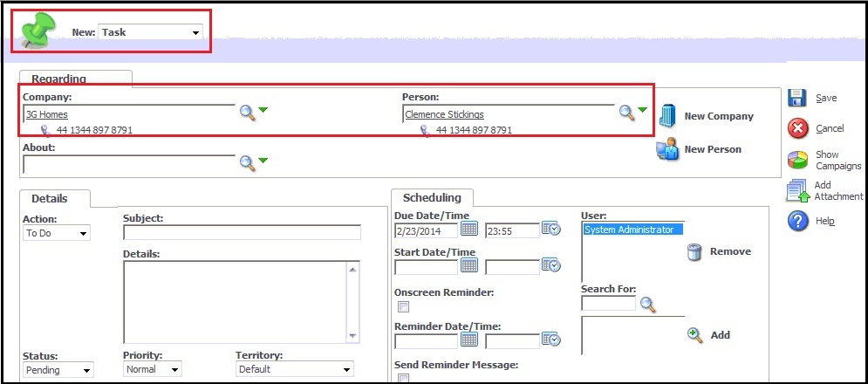
Task: Click the Save floppy disk icon
Action: 797,98
